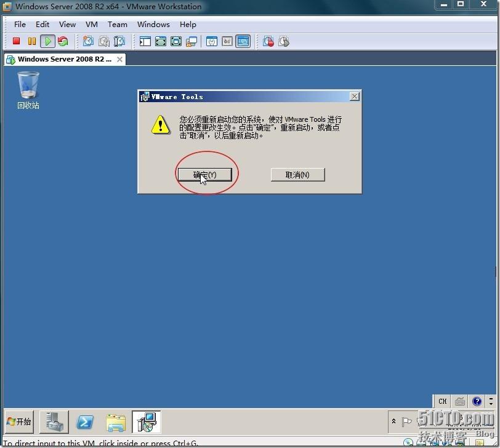This screenshot has height=448, width=500.
Task: Open PowerShell from the guest taskbar
Action: click(84, 423)
